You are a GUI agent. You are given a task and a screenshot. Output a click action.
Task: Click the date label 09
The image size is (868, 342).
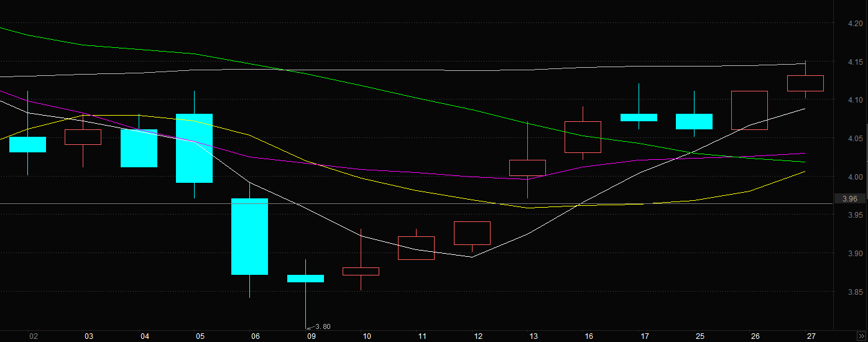[312, 336]
